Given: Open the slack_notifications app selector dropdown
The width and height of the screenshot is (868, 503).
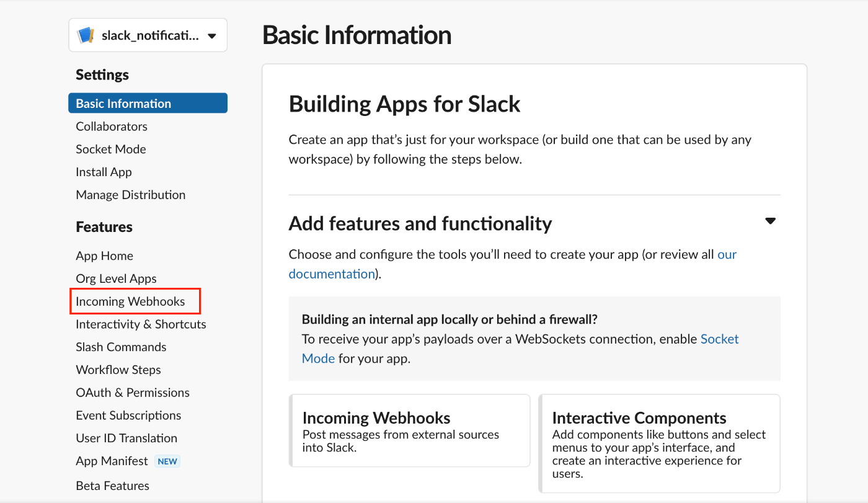Looking at the screenshot, I should [148, 35].
